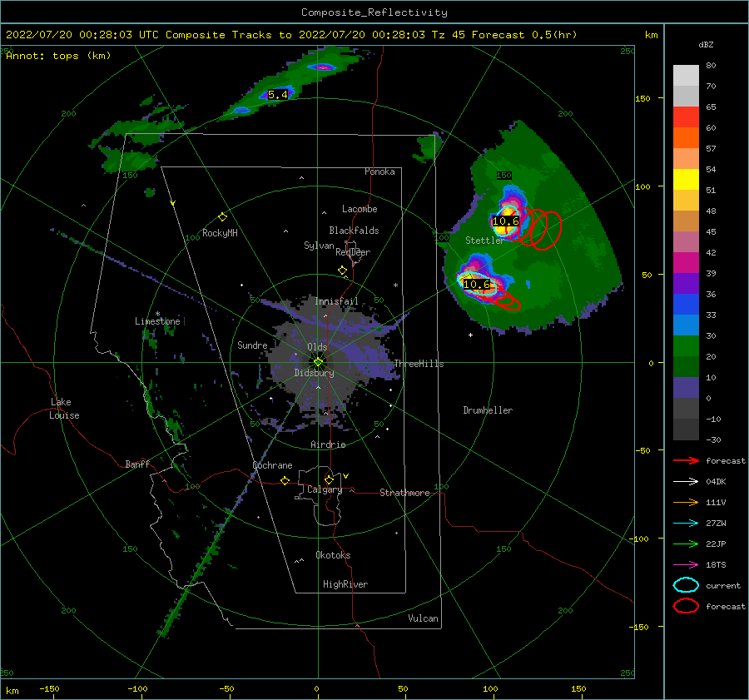Click the magenta 18TS arrow legend icon

click(686, 565)
